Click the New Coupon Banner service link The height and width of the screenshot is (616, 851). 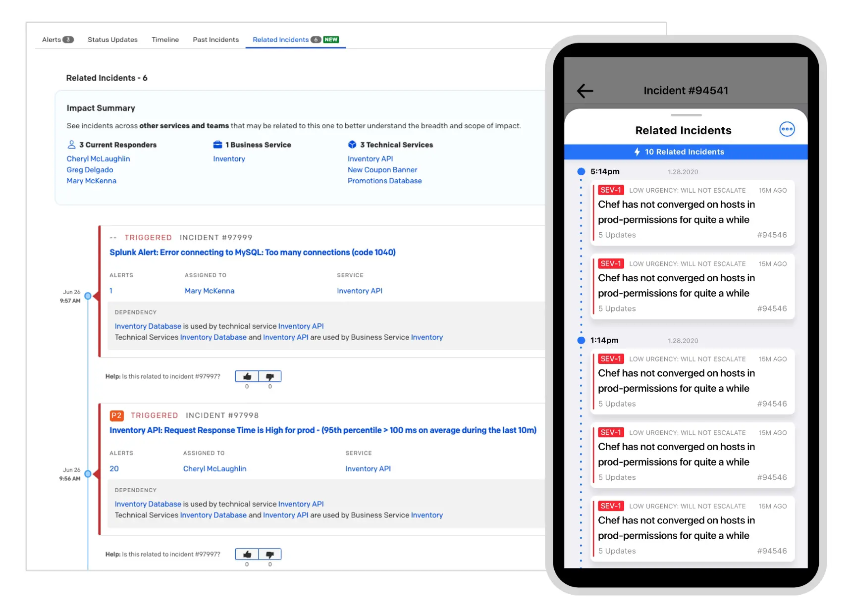382,170
